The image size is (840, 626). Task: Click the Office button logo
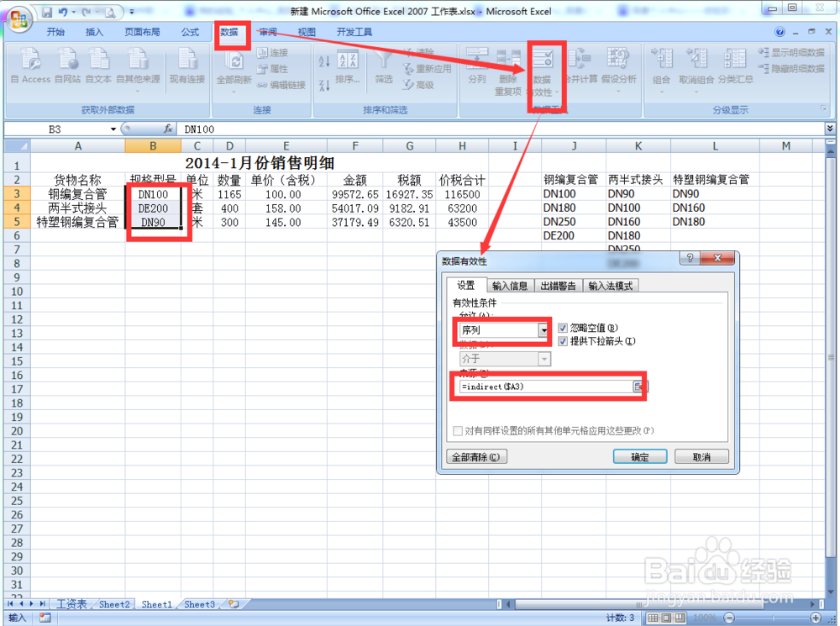[18, 20]
